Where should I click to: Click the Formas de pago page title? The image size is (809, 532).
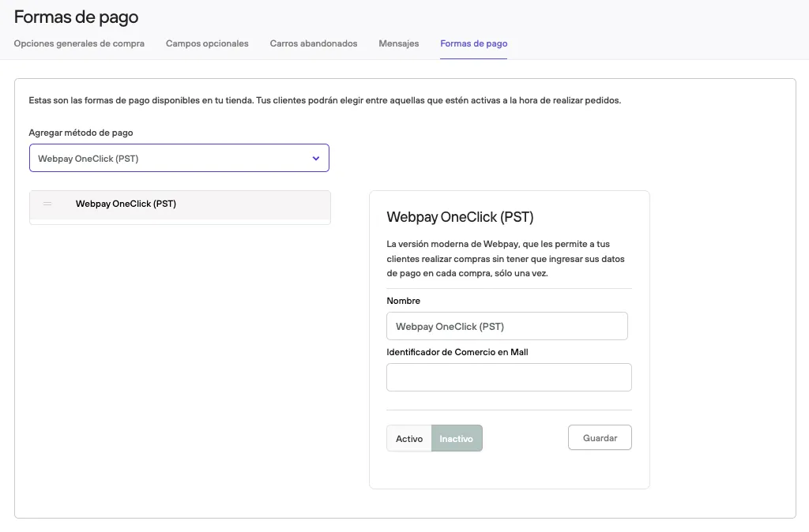tap(77, 17)
